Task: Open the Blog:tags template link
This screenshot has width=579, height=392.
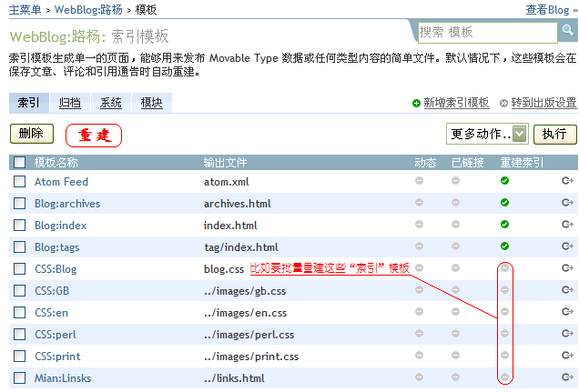Action: coord(56,247)
